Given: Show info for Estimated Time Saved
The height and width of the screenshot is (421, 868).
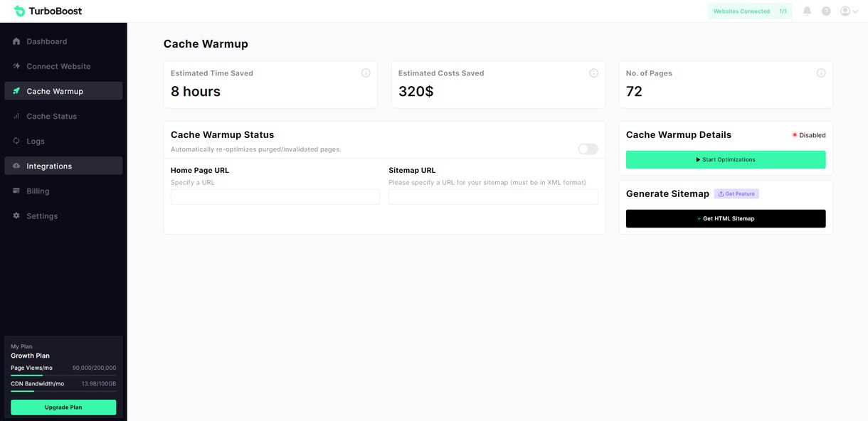Looking at the screenshot, I should point(366,73).
